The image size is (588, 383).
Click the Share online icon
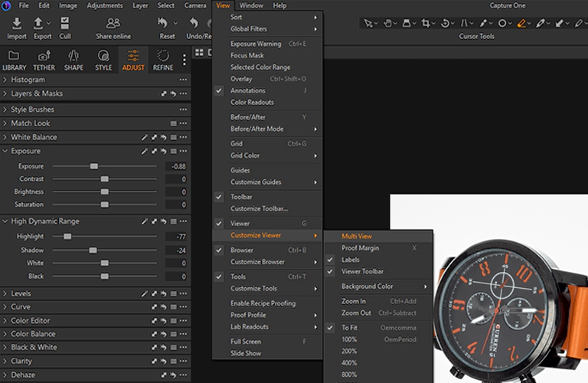pos(113,24)
